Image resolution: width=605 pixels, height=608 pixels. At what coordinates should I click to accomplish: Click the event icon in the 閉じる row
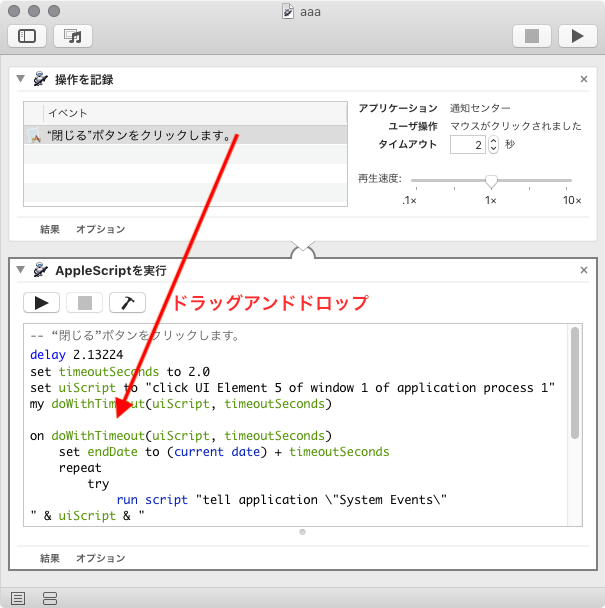(x=34, y=135)
